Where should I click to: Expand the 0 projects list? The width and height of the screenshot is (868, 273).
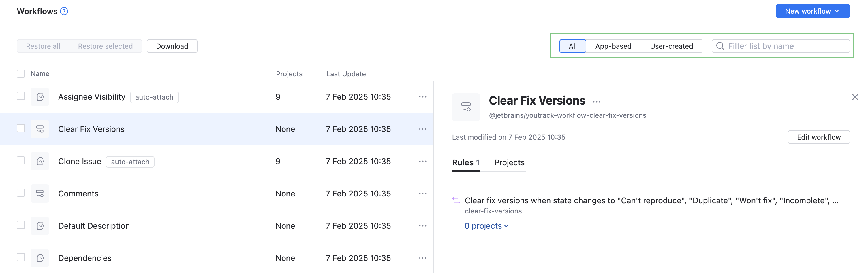coord(486,226)
